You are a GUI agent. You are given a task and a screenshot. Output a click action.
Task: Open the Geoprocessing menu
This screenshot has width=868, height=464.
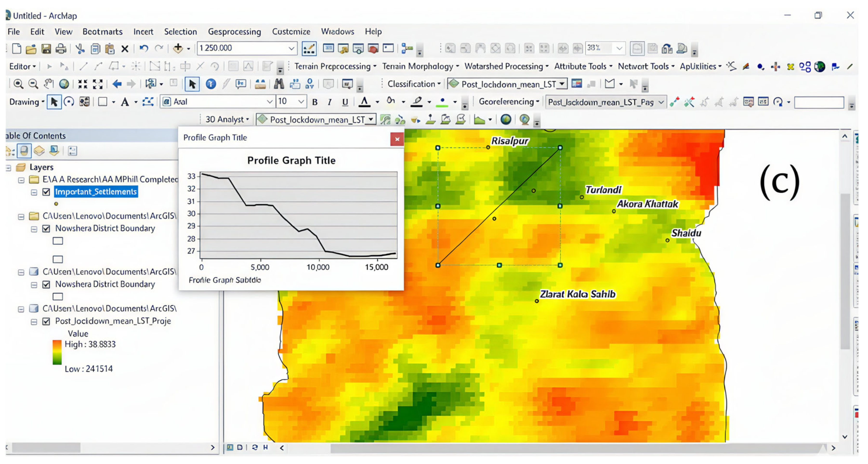click(234, 32)
